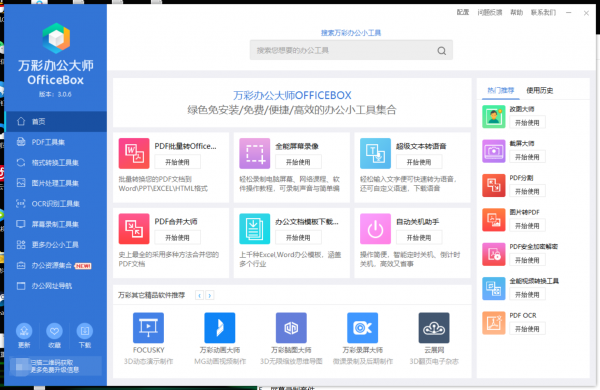
Task: Click the OfficeBox hexagon logo
Action: click(x=56, y=38)
